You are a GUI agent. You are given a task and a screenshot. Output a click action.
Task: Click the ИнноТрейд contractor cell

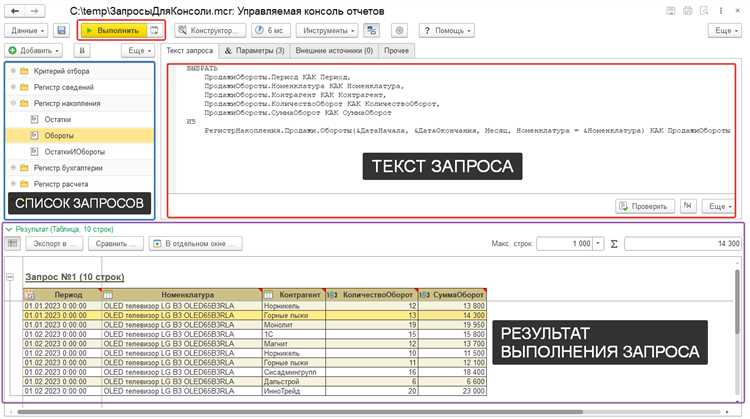click(x=294, y=391)
